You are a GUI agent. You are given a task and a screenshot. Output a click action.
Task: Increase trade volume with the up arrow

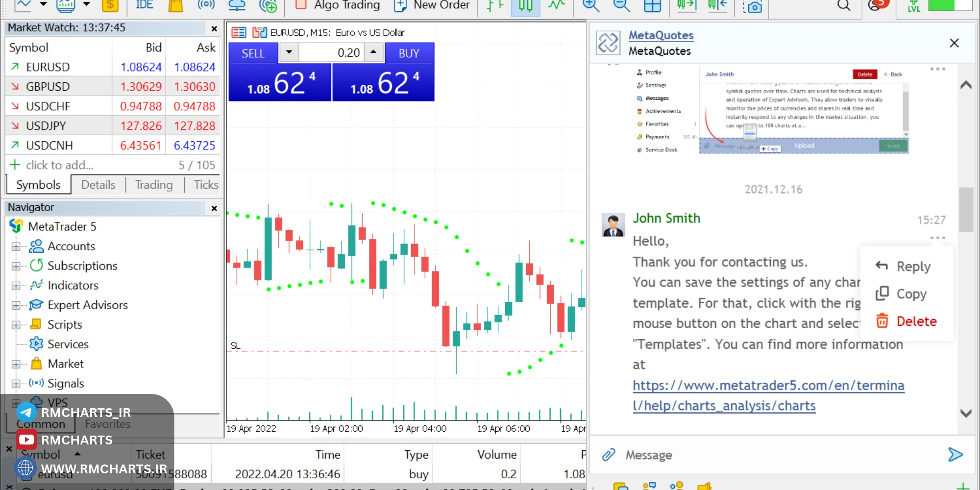[373, 52]
